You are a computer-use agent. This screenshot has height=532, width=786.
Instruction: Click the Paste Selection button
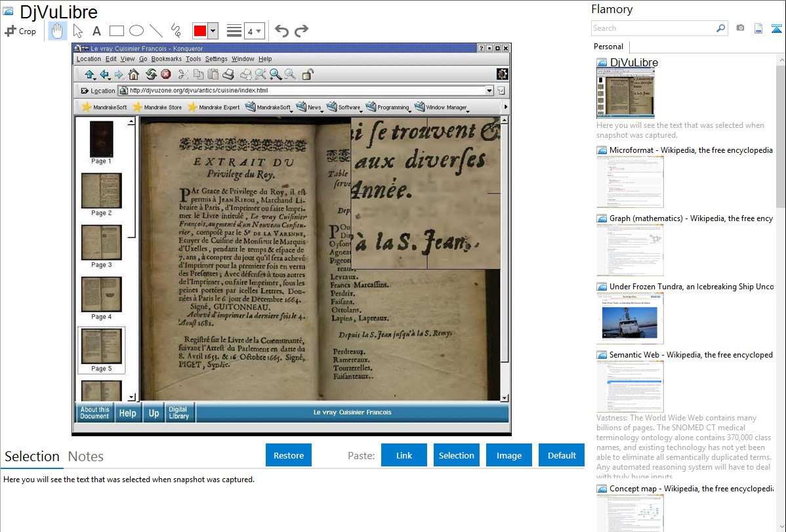pos(456,455)
